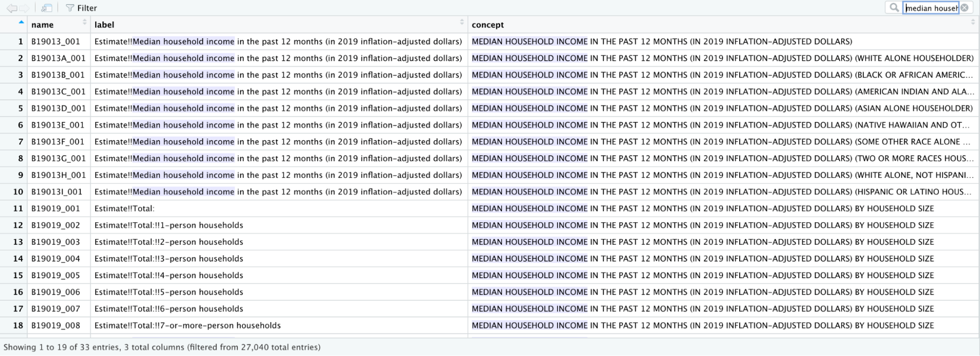Click the 7-or-more-person households label cell
The width and height of the screenshot is (980, 356).
(187, 326)
